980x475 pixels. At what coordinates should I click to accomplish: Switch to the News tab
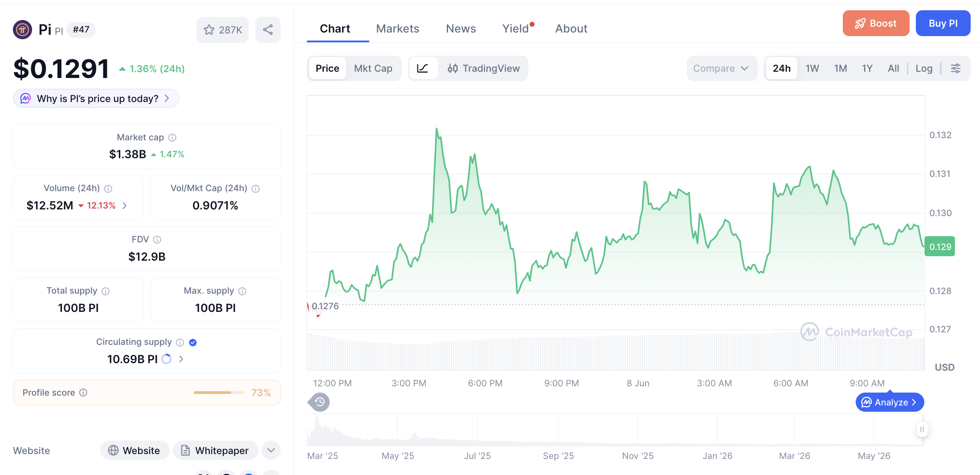461,29
